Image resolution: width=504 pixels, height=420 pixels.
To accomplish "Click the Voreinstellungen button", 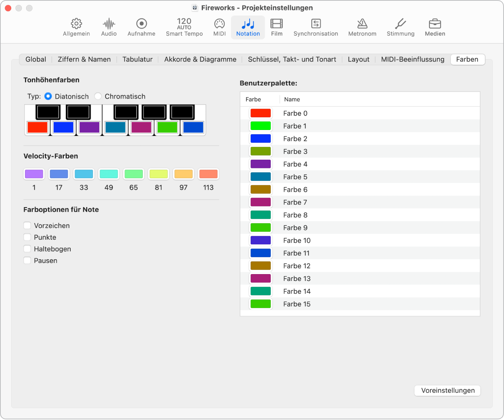I will [x=447, y=390].
